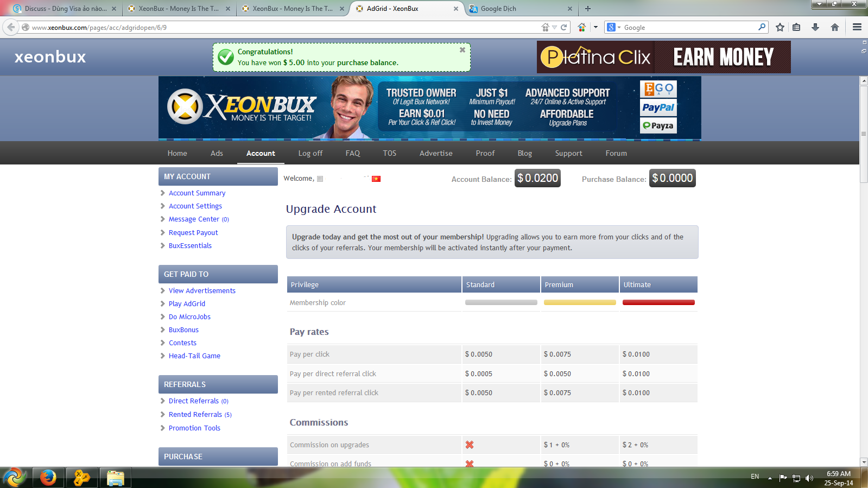This screenshot has width=868, height=488.
Task: Open the Downloads arrow icon
Action: pyautogui.click(x=815, y=27)
